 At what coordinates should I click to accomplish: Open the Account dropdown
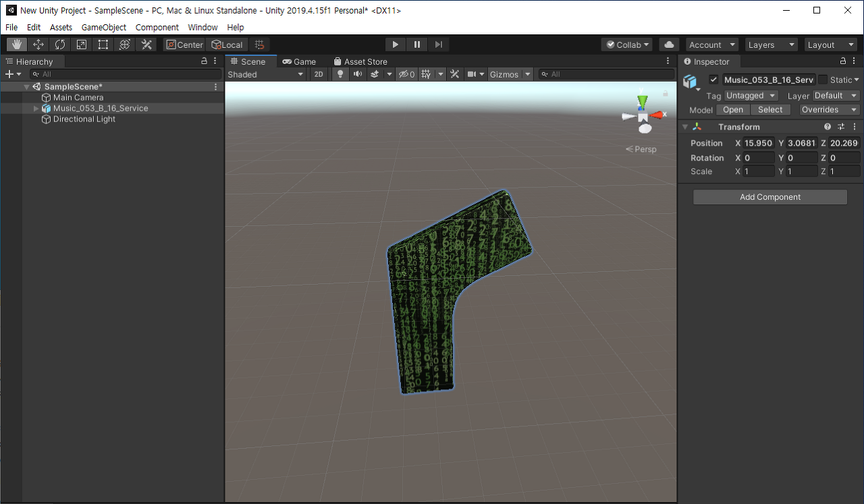point(712,45)
